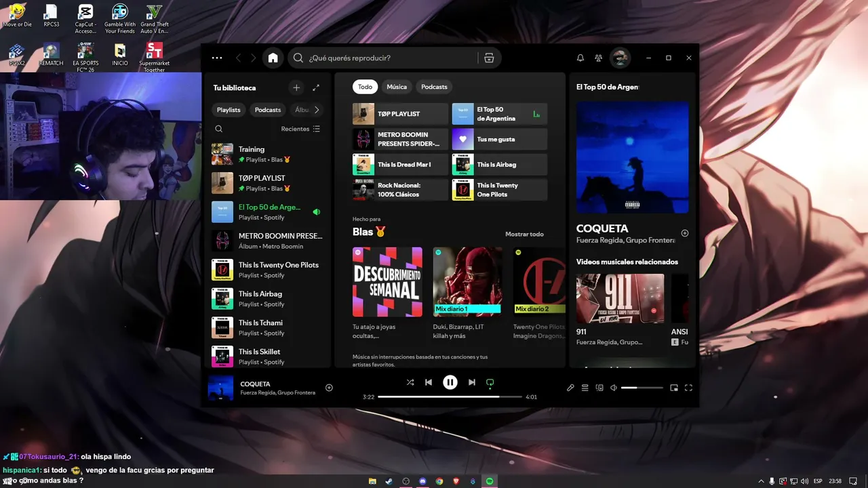Mute the Spotify volume

[x=614, y=388]
